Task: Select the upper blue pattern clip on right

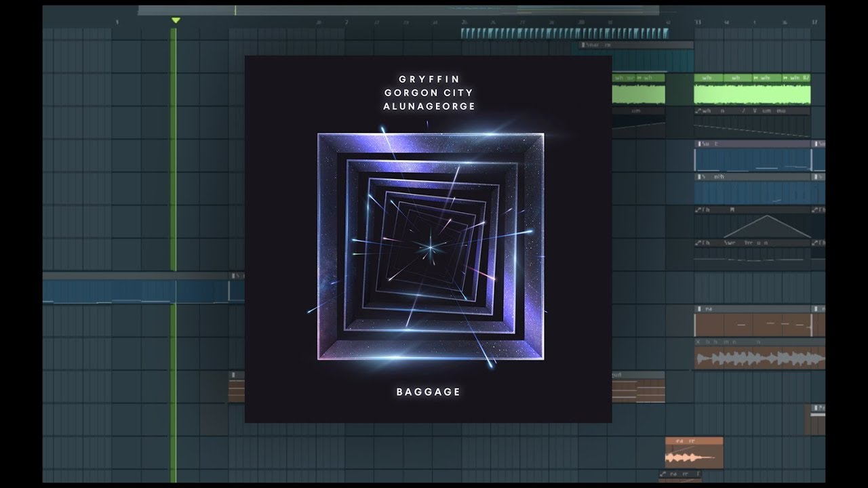Action: [752, 156]
